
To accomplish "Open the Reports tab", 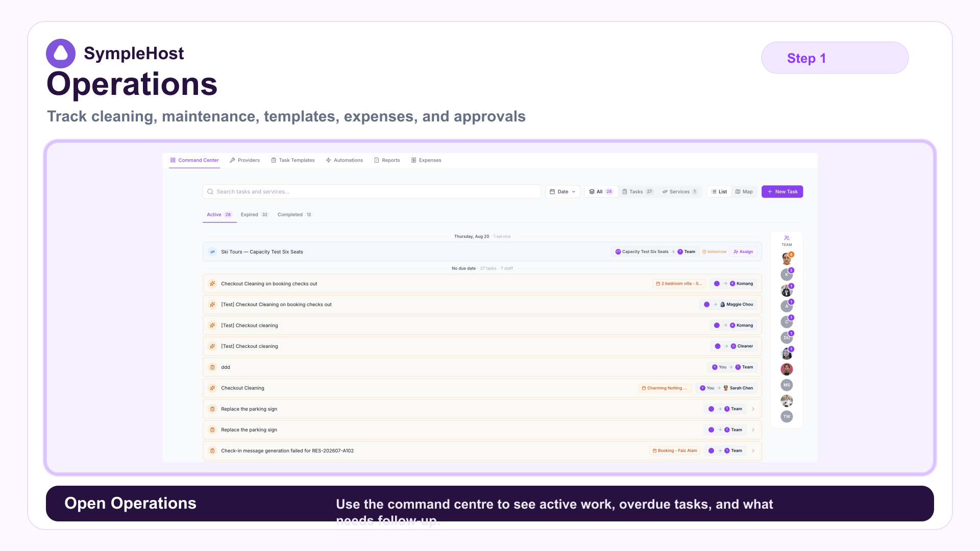I will coord(387,160).
